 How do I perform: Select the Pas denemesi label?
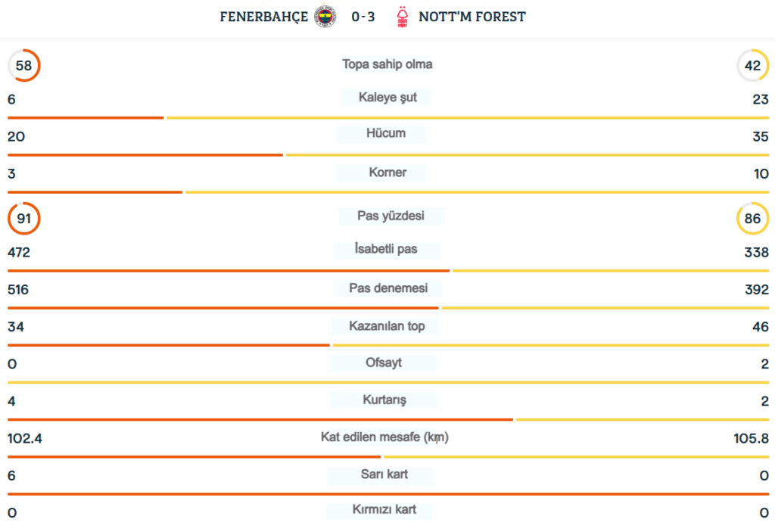point(388,288)
